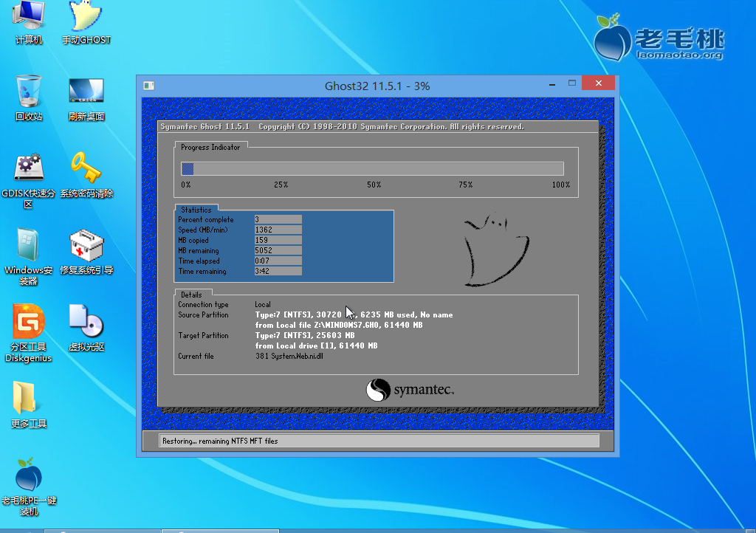
Task: Click the Ghost progress indicator bar
Action: tap(372, 168)
